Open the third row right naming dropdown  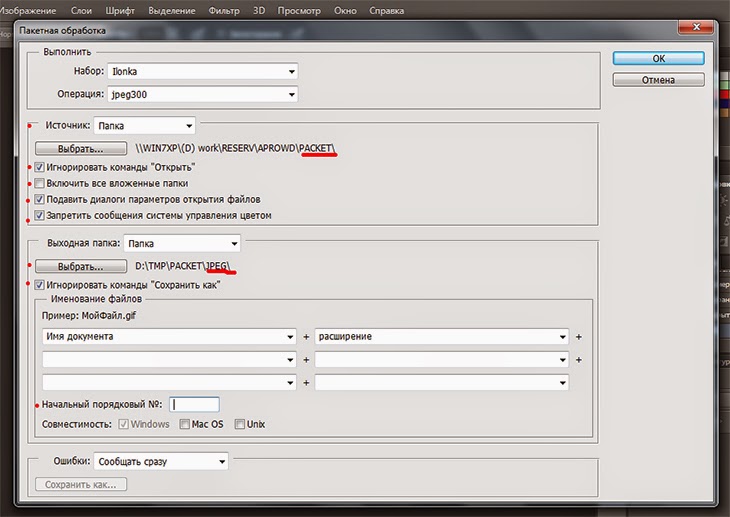(442, 383)
